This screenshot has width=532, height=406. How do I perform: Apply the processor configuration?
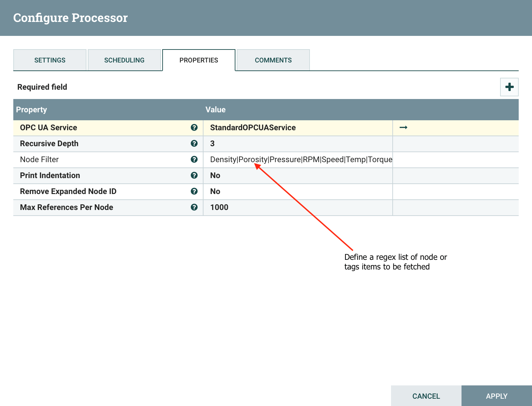(x=496, y=396)
